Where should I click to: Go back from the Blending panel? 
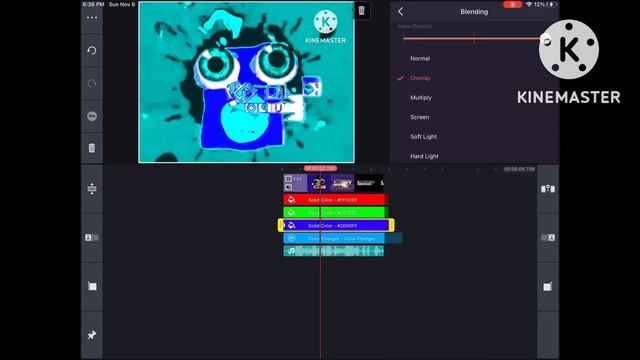(x=400, y=11)
